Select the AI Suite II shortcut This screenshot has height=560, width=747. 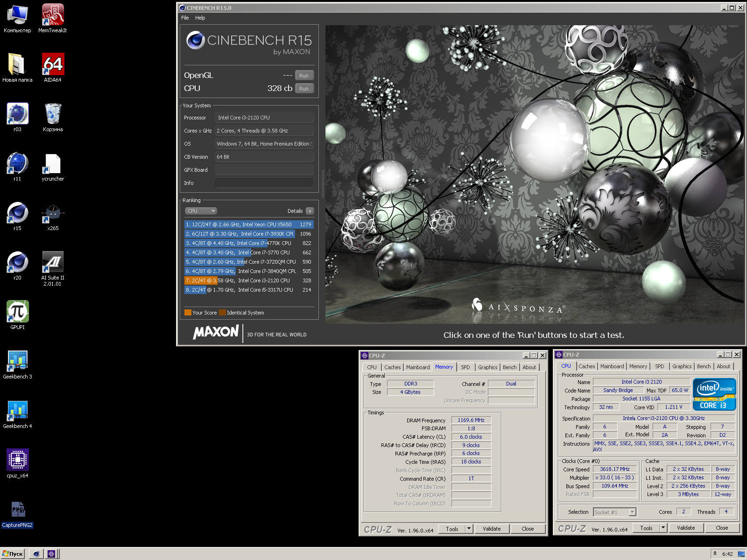[53, 269]
